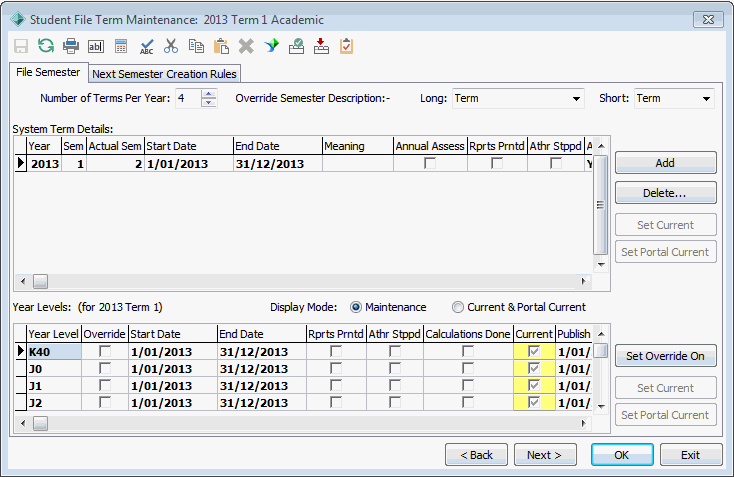Click Year Levels horizontal scroll thumb
This screenshot has height=477, width=734.
pos(40,424)
